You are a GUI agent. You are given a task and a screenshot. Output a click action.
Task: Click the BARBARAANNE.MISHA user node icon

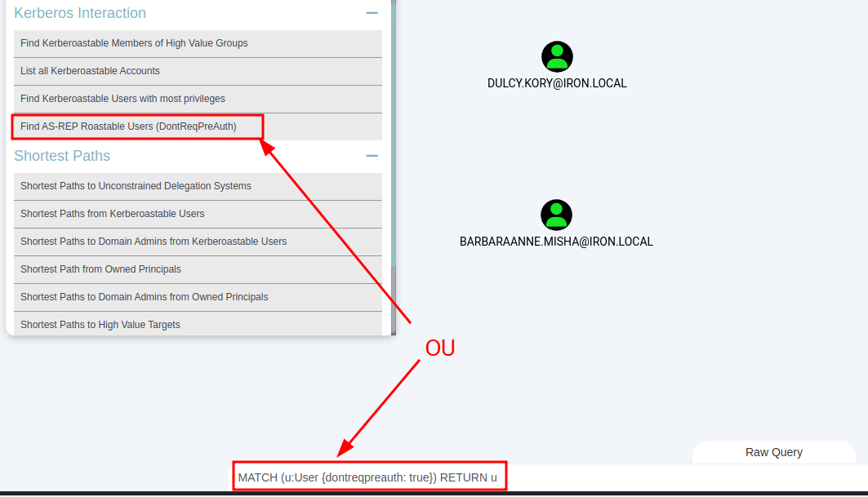pos(556,215)
